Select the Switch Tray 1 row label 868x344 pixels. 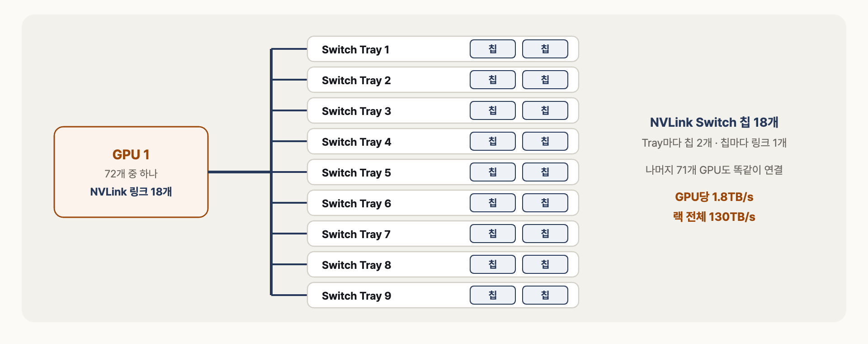[355, 49]
